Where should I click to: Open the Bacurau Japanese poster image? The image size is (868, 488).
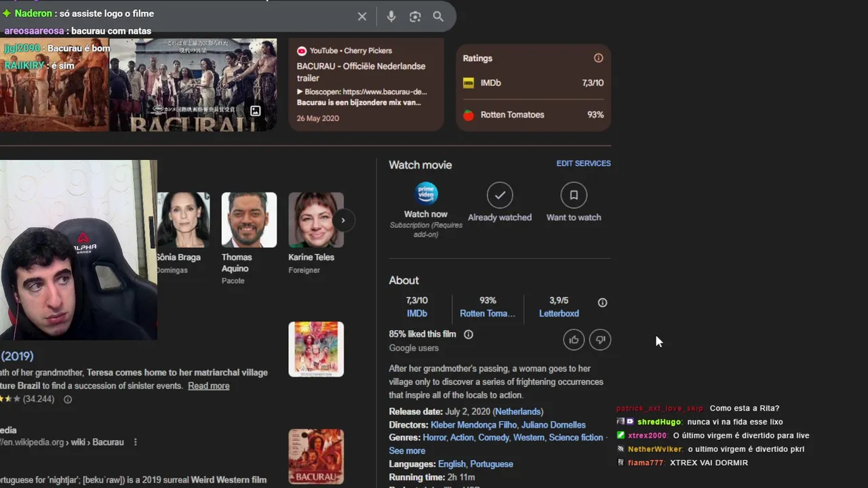point(193,85)
